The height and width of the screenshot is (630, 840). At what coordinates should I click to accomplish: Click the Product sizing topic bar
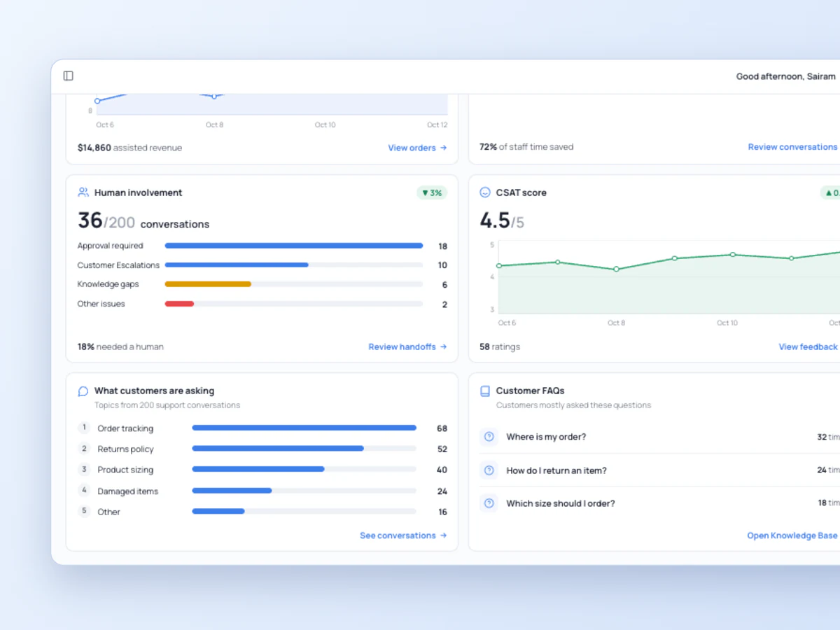point(304,469)
